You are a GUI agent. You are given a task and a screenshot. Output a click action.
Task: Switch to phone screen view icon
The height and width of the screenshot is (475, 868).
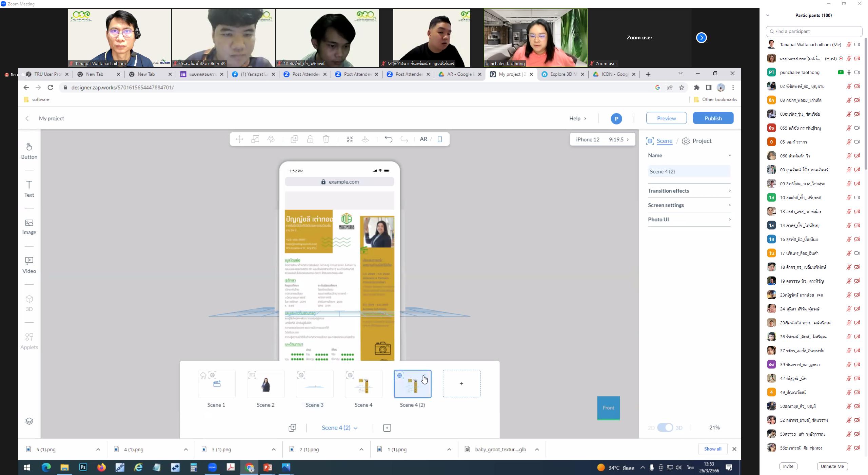coord(440,139)
